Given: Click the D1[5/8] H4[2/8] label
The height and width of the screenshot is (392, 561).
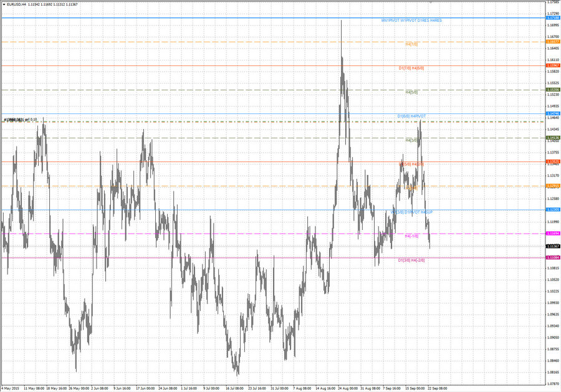Looking at the screenshot, I should tap(413, 163).
